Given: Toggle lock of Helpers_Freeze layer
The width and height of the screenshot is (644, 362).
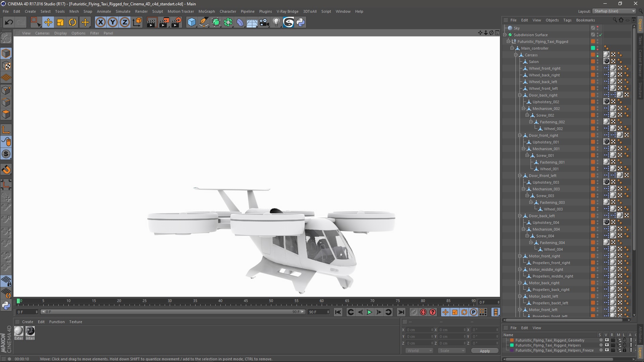Looking at the screenshot, I should (625, 350).
